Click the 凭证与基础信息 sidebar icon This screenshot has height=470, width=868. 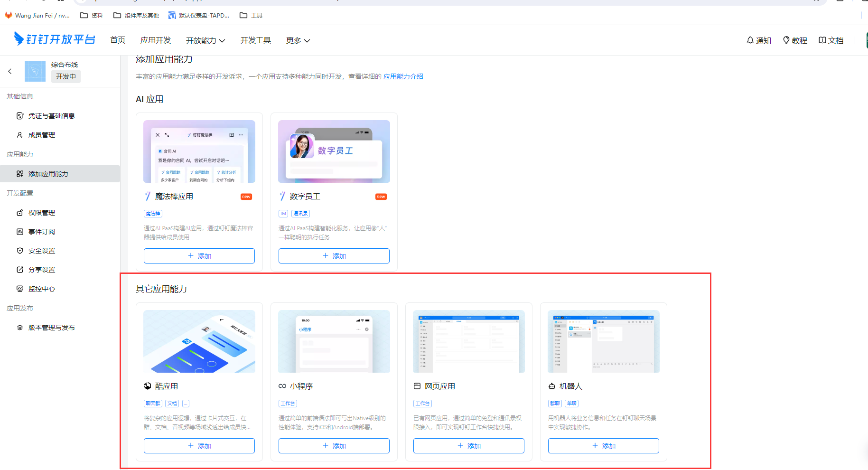pos(20,116)
